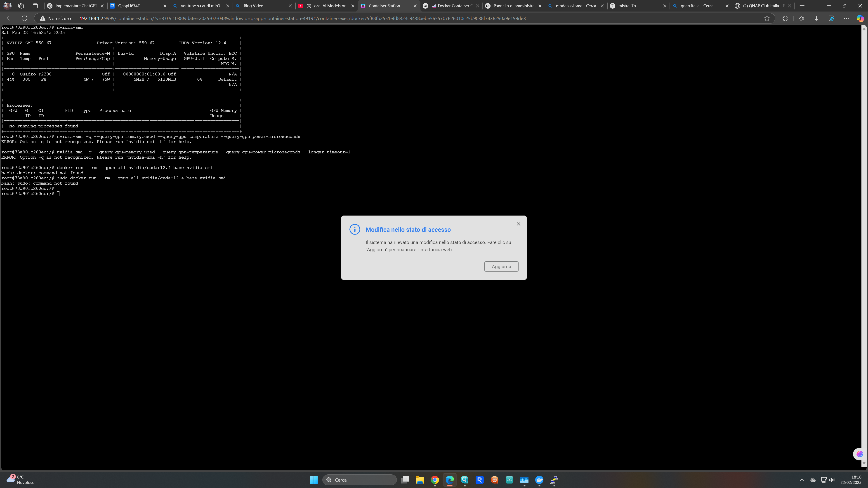Open File Explorer from taskbar
The width and height of the screenshot is (868, 488).
420,480
